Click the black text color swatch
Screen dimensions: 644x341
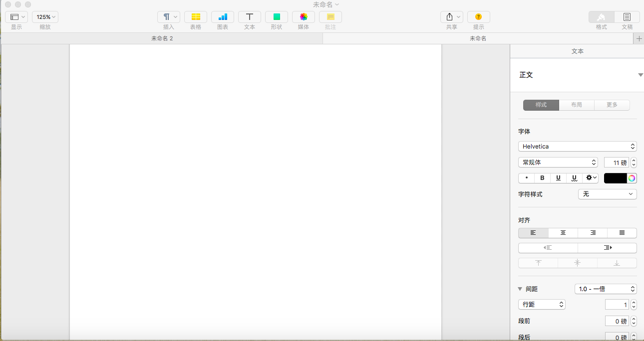point(616,178)
